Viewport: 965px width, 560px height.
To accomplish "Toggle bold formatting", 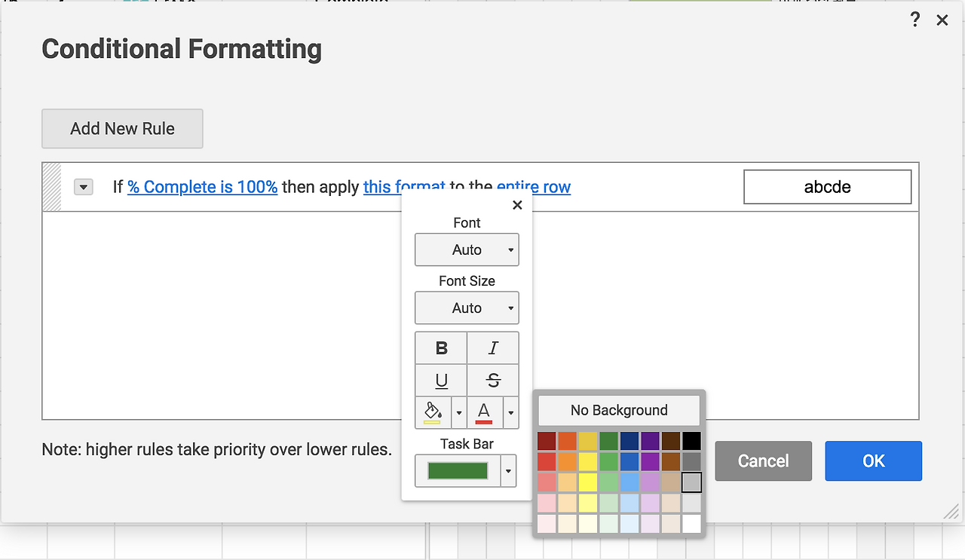I will coord(442,348).
